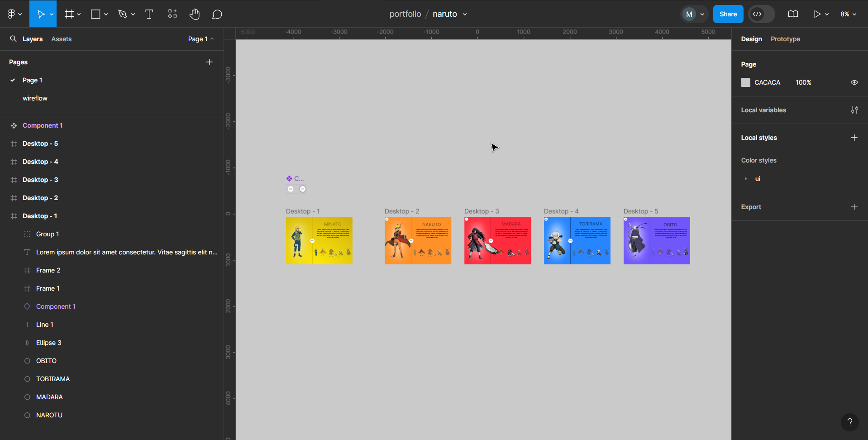The width and height of the screenshot is (868, 440).
Task: Select the Text tool
Action: 149,14
